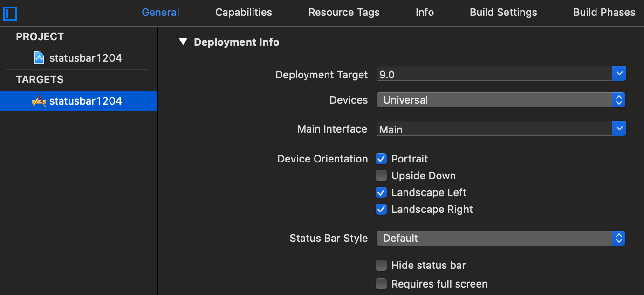Click the statusbar1204 target app icon
The height and width of the screenshot is (295, 644).
(39, 101)
